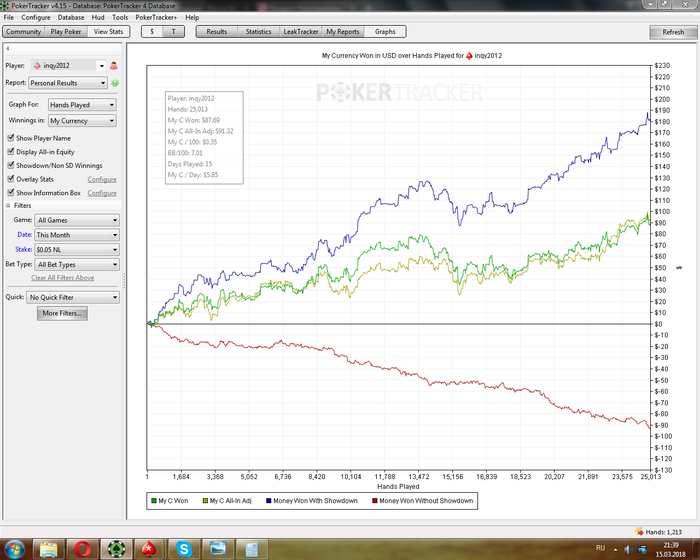The height and width of the screenshot is (560, 700).
Task: Click the tournaments "T" toolbar button
Action: [x=174, y=32]
